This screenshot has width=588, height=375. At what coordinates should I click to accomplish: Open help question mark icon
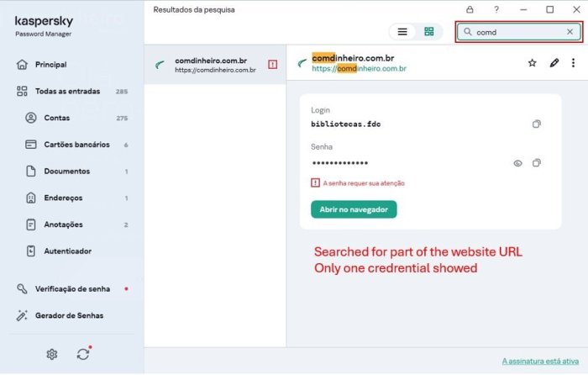tap(496, 10)
